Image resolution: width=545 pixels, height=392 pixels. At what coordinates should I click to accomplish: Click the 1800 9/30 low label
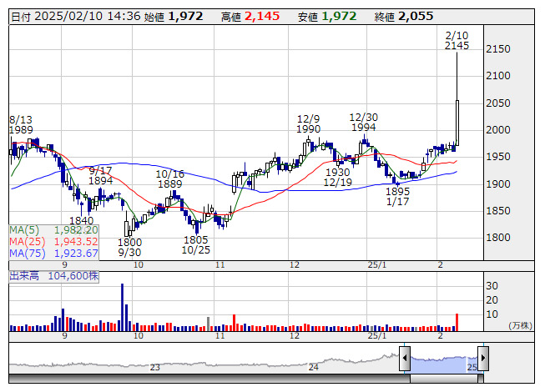coord(129,247)
